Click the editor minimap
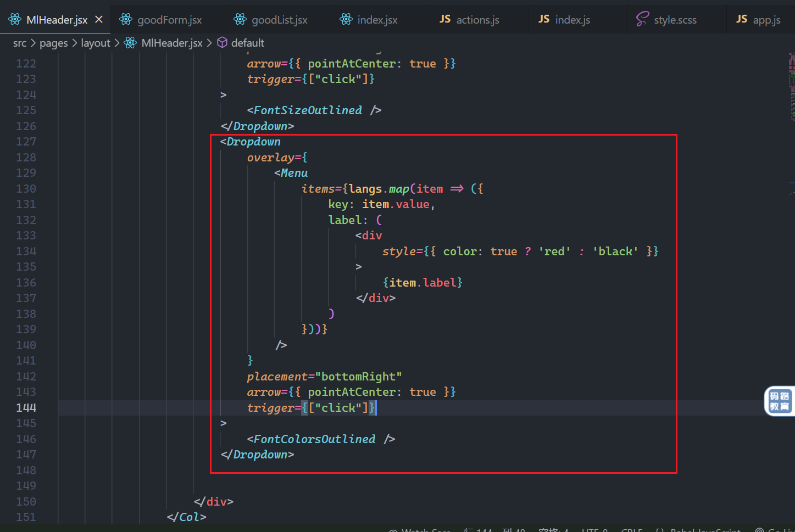 tap(791, 88)
